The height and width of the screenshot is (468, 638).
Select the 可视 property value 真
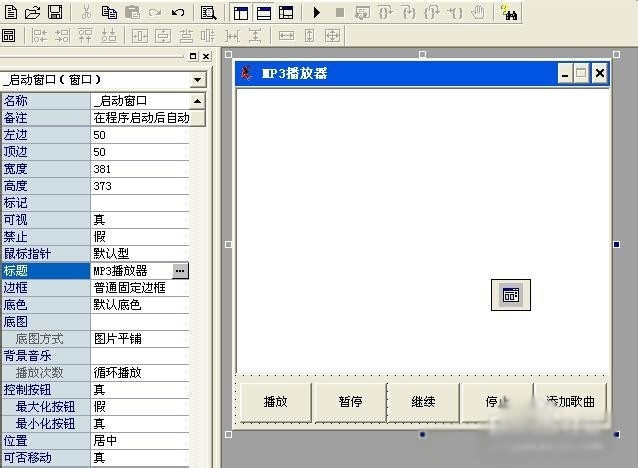[x=140, y=220]
